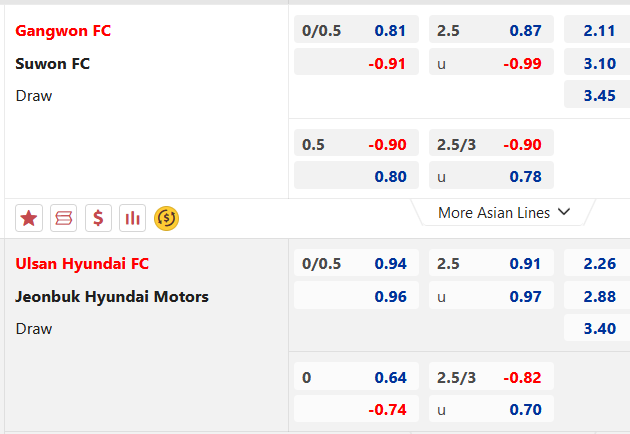
Task: Click the yellow cash-out coin icon
Action: click(166, 218)
